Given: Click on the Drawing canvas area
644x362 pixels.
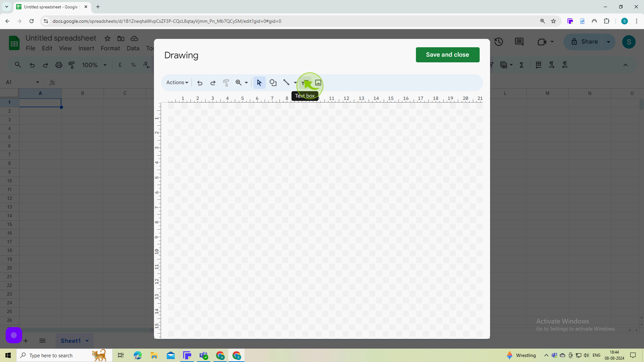Looking at the screenshot, I should click(322, 221).
